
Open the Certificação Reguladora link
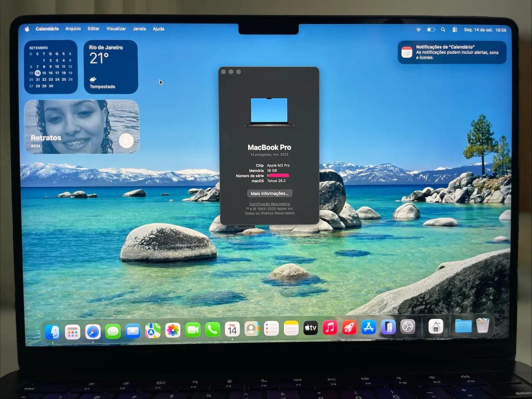point(269,204)
